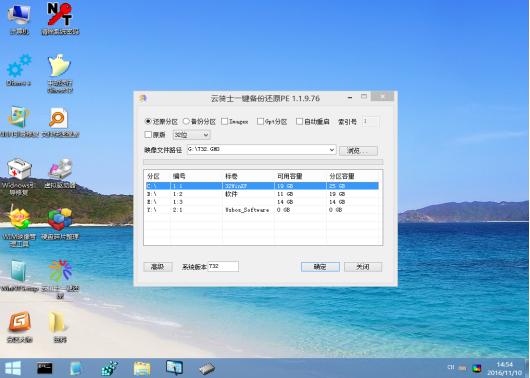Click the 标卷 column header
The height and width of the screenshot is (378, 530).
(232, 176)
